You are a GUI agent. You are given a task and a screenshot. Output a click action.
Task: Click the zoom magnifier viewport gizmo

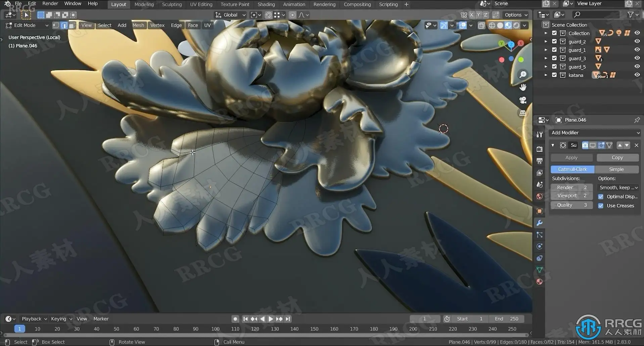click(523, 75)
